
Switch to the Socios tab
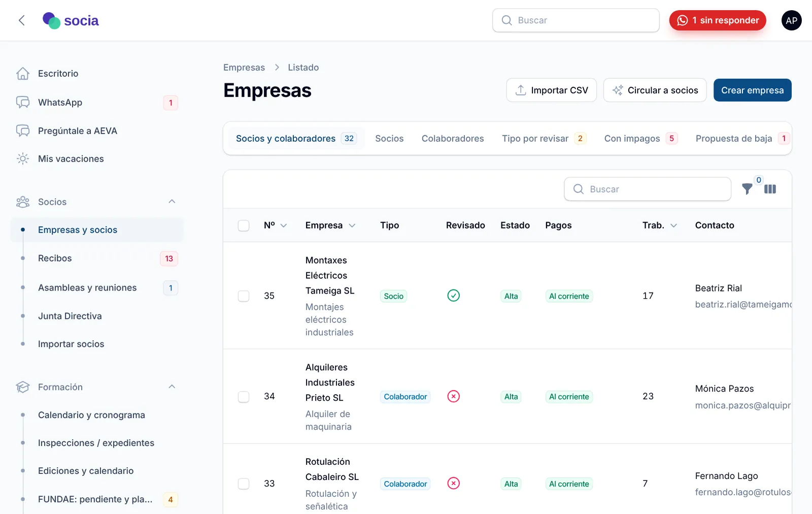(x=389, y=139)
